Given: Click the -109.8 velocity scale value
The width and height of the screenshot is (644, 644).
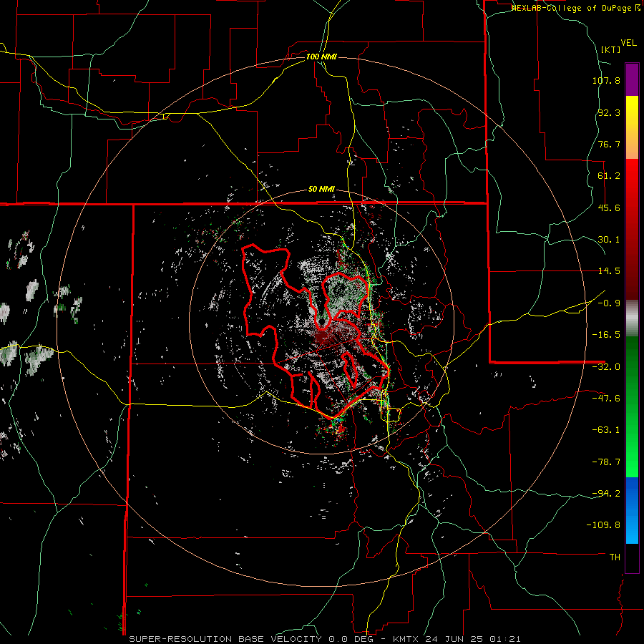Looking at the screenshot, I should (x=603, y=525).
